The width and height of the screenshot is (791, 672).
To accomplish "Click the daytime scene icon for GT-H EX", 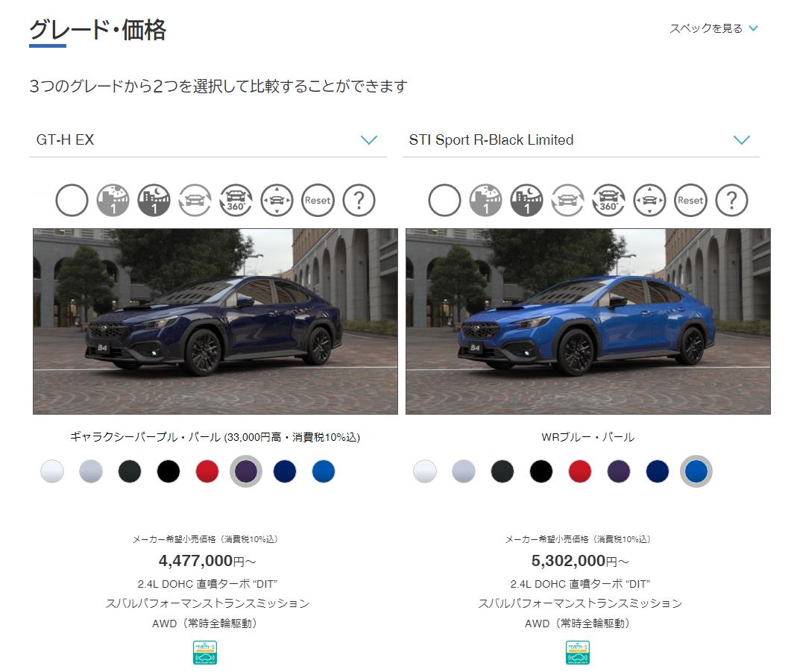I will (x=113, y=201).
